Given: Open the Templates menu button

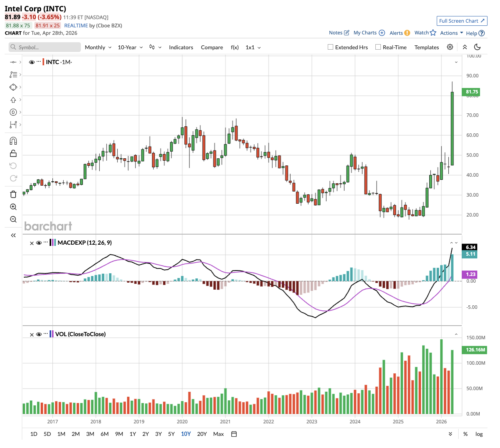Looking at the screenshot, I should pos(427,47).
